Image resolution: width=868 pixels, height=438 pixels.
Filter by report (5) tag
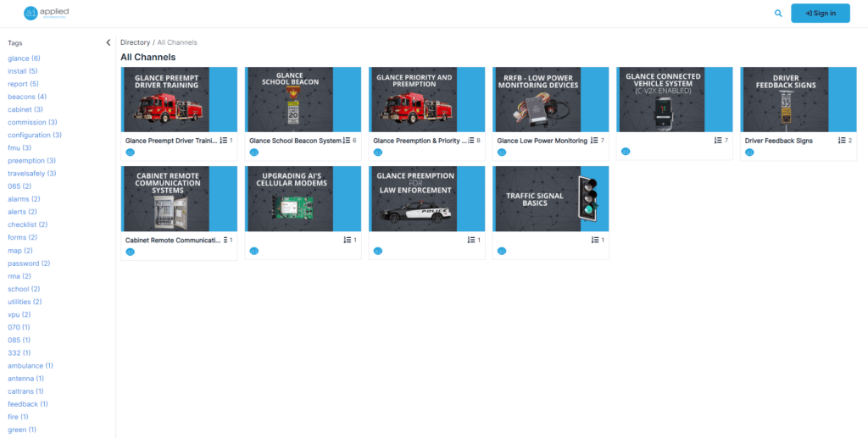pos(23,84)
